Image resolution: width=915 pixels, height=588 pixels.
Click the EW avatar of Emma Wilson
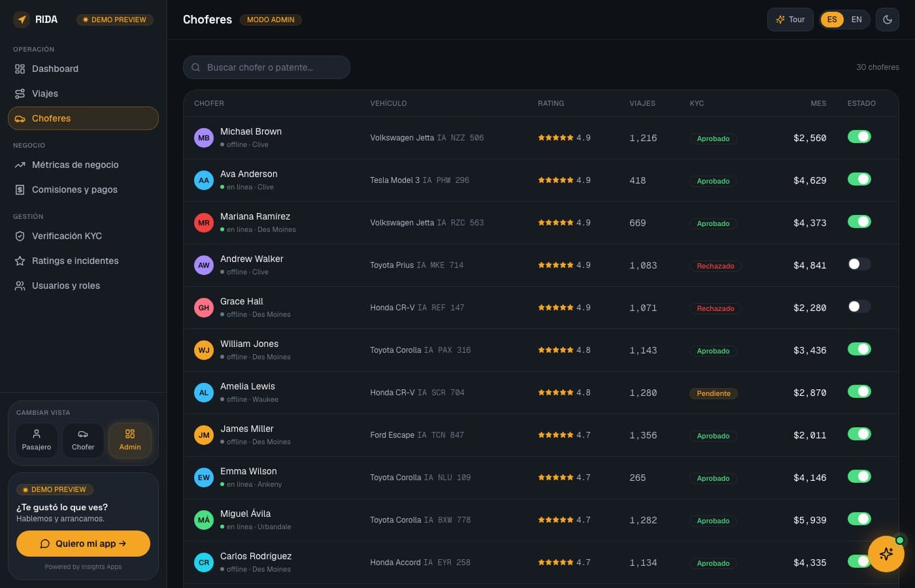tap(204, 478)
